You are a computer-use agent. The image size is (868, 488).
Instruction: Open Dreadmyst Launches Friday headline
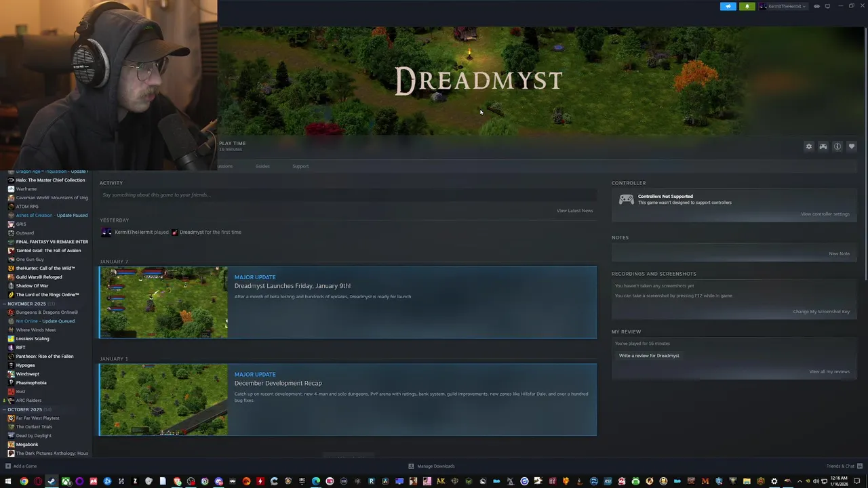coord(292,286)
